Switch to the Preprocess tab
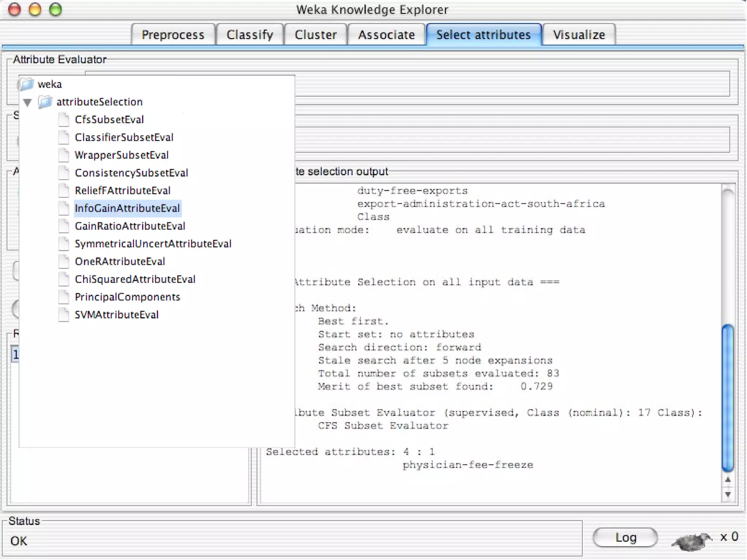Image resolution: width=747 pixels, height=560 pixels. pos(173,35)
